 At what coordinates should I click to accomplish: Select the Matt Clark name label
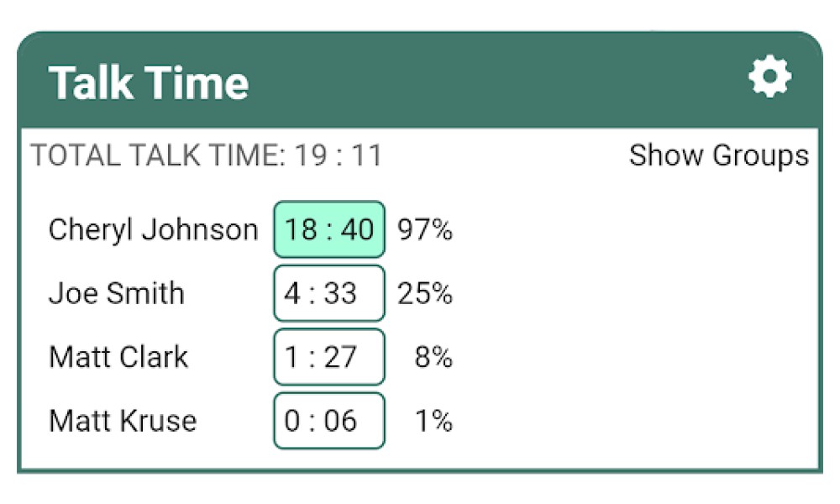point(118,357)
